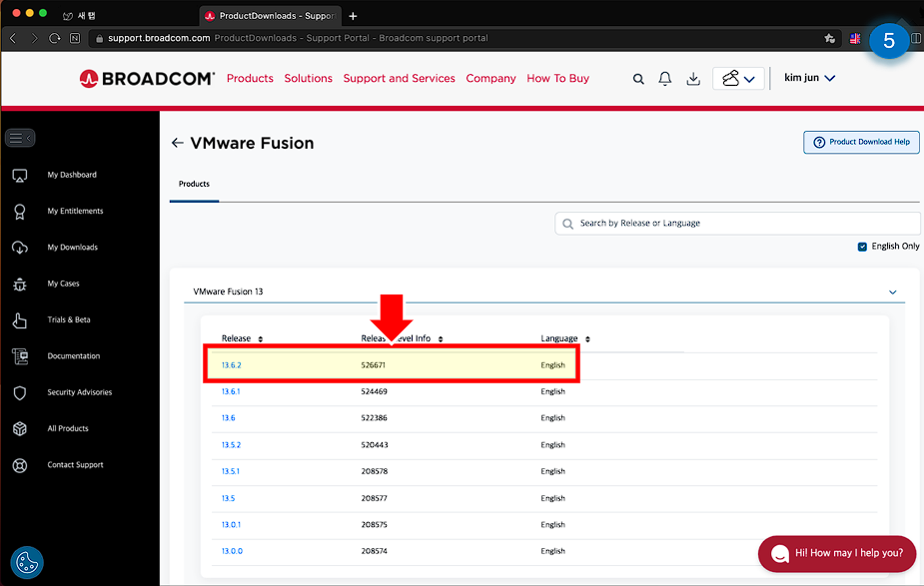The width and height of the screenshot is (924, 586).
Task: Click the language flag icon in toolbar
Action: [855, 38]
